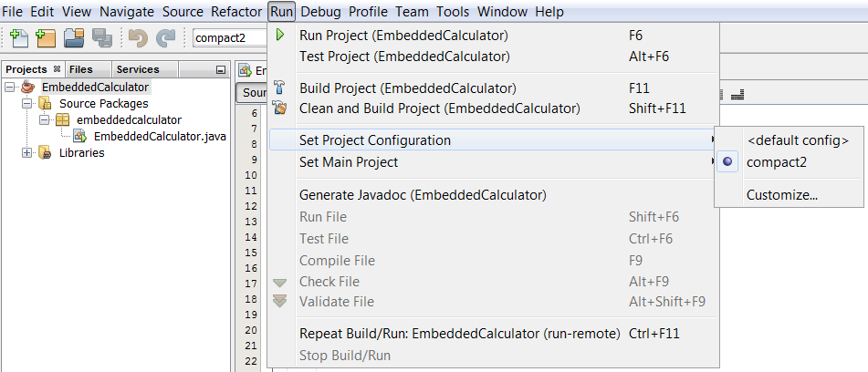This screenshot has height=372, width=868.
Task: Close the Projects tab with its x
Action: [57, 69]
